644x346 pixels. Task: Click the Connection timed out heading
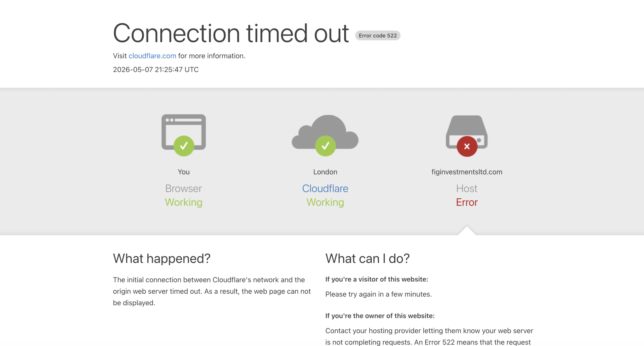(x=231, y=33)
